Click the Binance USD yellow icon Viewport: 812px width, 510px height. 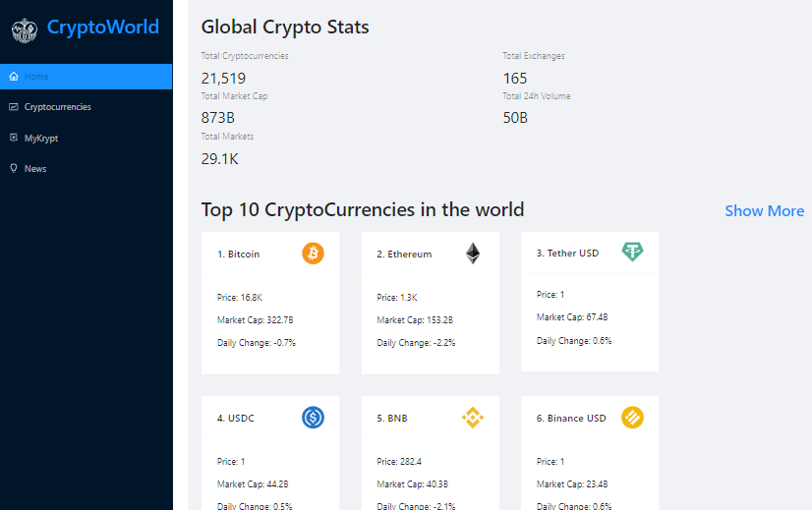tap(632, 418)
